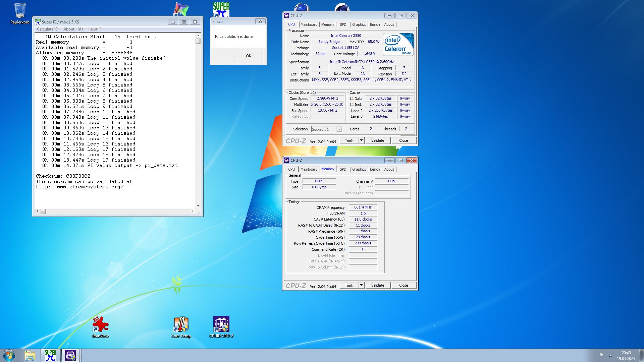Click Close button in lower CPU-Z

click(404, 285)
